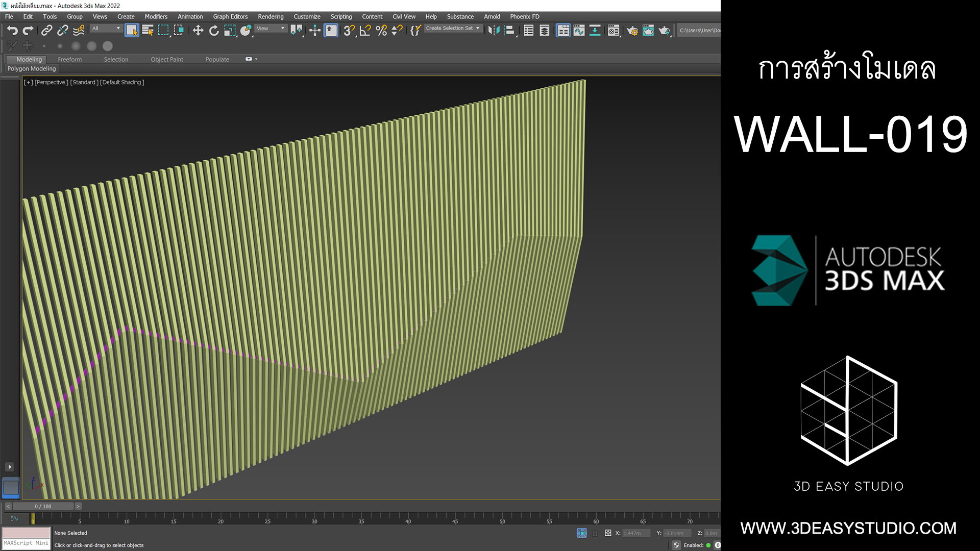Viewport: 980px width, 551px height.
Task: Open Render Setup teapot icon
Action: (x=632, y=31)
